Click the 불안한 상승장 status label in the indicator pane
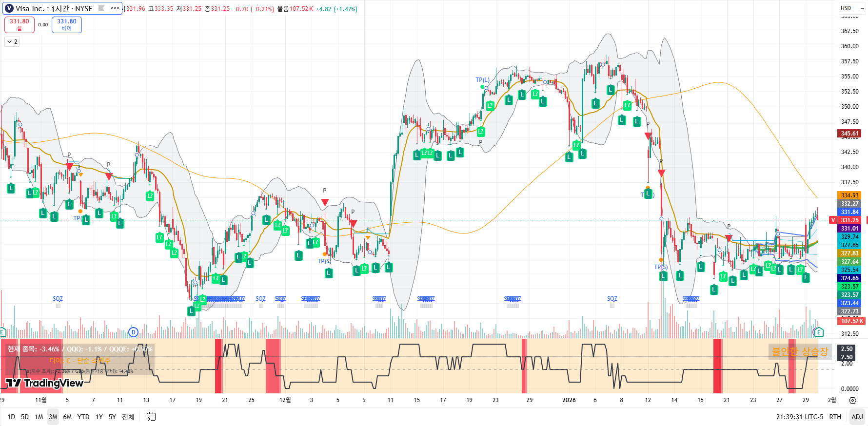 (x=800, y=351)
